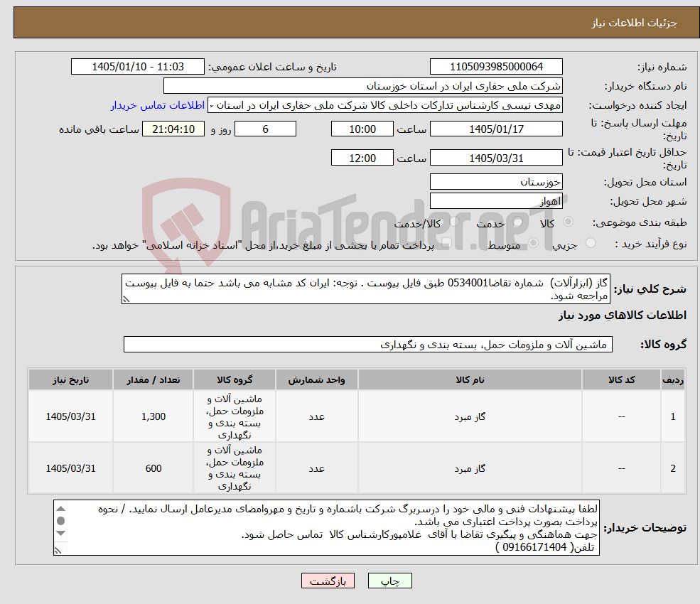Click delivery city field اهواز
Image resolution: width=700 pixels, height=604 pixels.
pos(496,201)
